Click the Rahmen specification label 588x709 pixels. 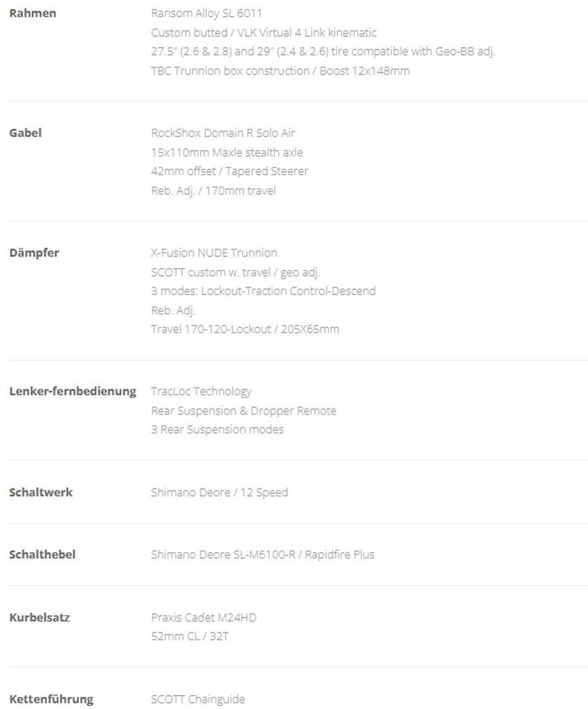(33, 13)
